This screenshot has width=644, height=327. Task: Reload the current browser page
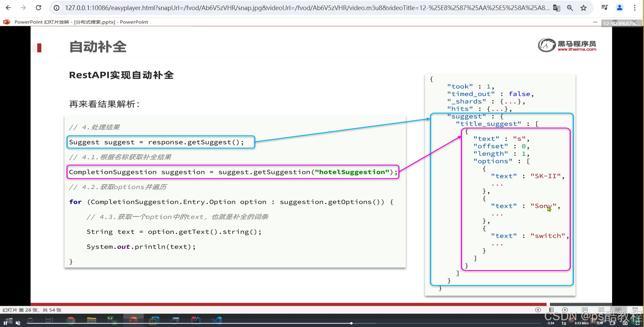pyautogui.click(x=39, y=8)
